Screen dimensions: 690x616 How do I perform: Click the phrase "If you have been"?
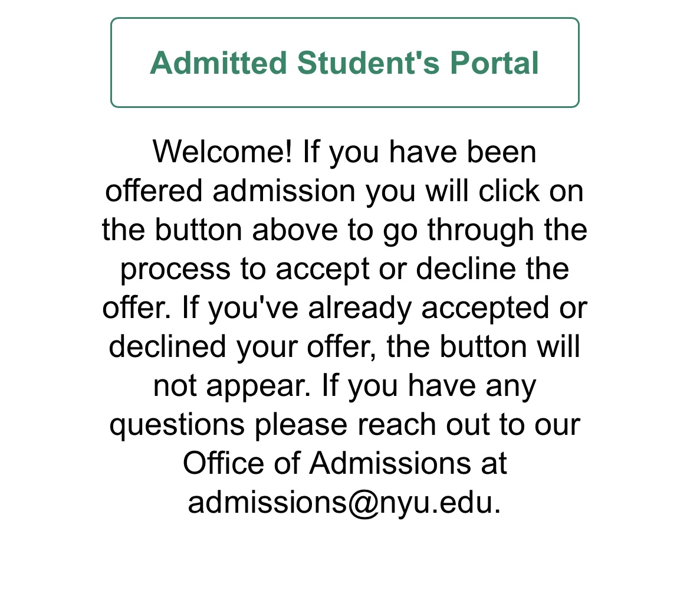(x=419, y=152)
